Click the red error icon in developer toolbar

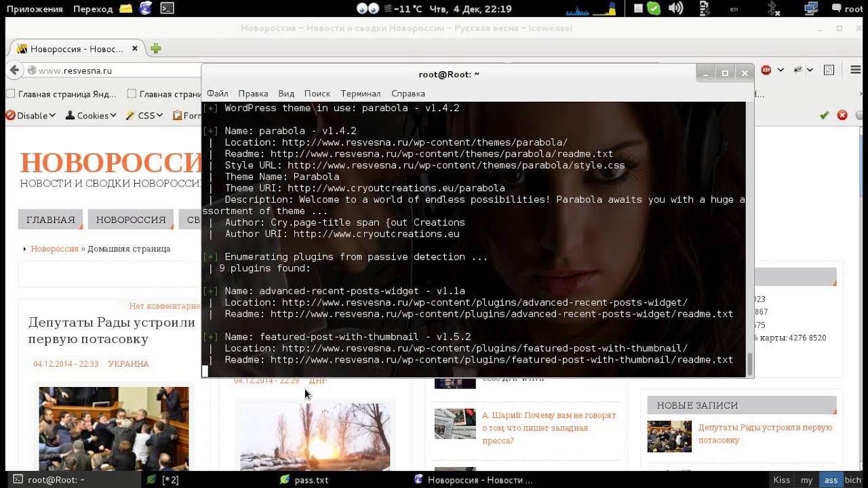tap(842, 115)
